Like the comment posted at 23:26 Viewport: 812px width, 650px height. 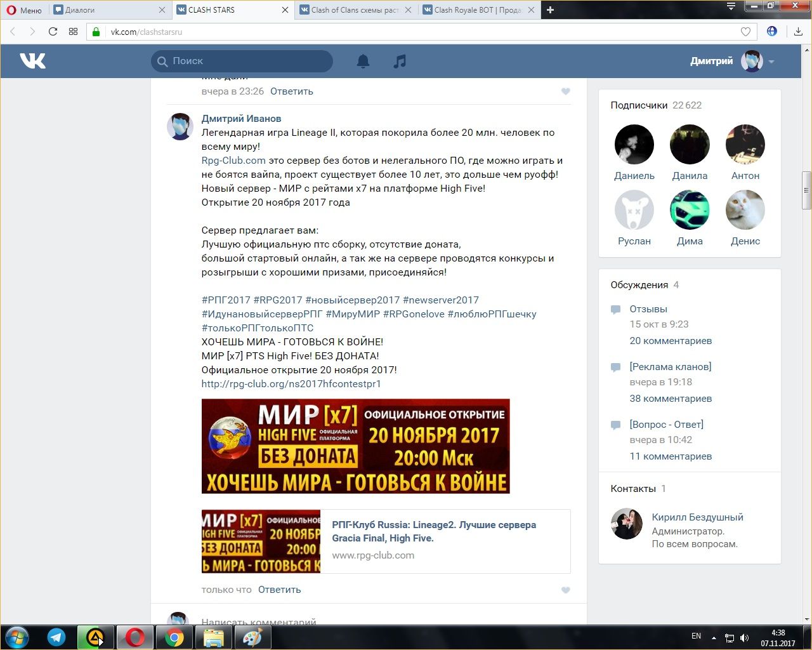click(566, 91)
